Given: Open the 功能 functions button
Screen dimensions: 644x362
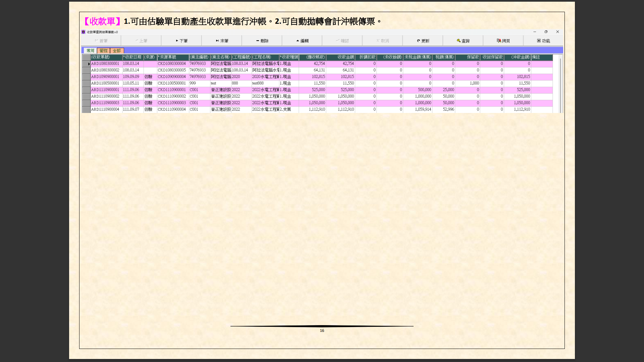Looking at the screenshot, I should (543, 41).
